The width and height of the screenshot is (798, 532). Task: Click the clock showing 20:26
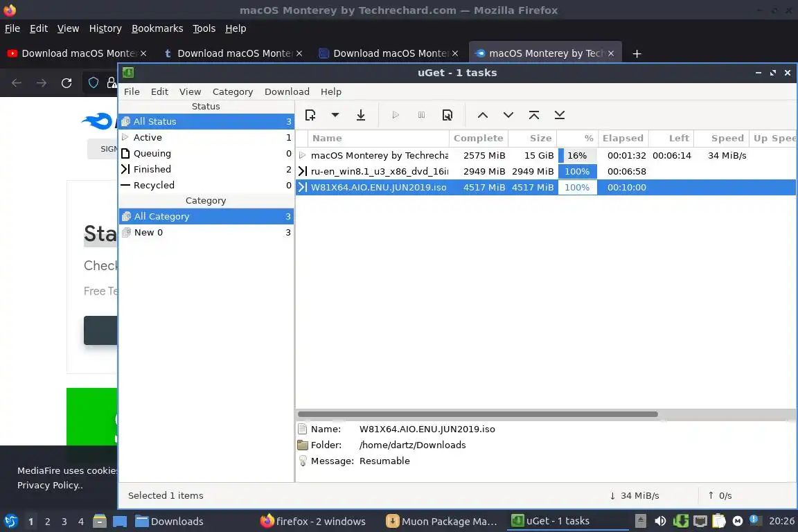[781, 521]
